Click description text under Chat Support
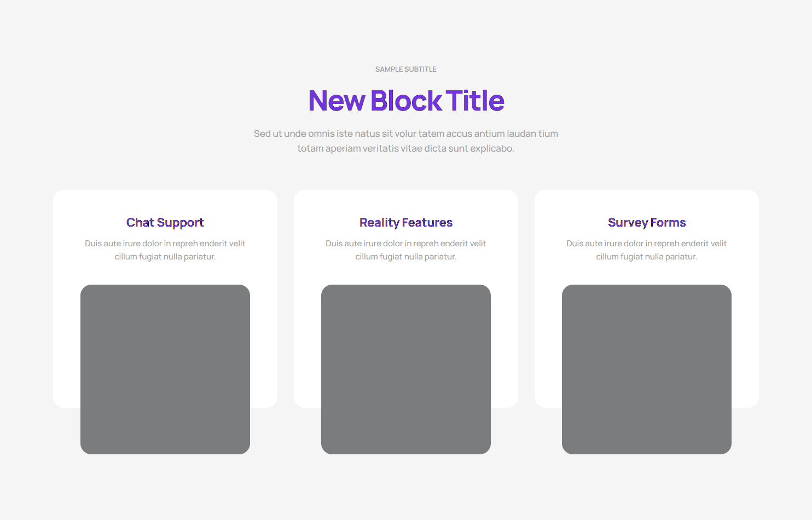Screen dimensions: 812x520 pyautogui.click(x=165, y=250)
